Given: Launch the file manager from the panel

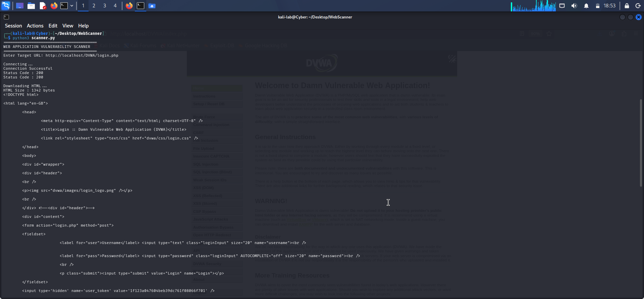Looking at the screenshot, I should (31, 6).
